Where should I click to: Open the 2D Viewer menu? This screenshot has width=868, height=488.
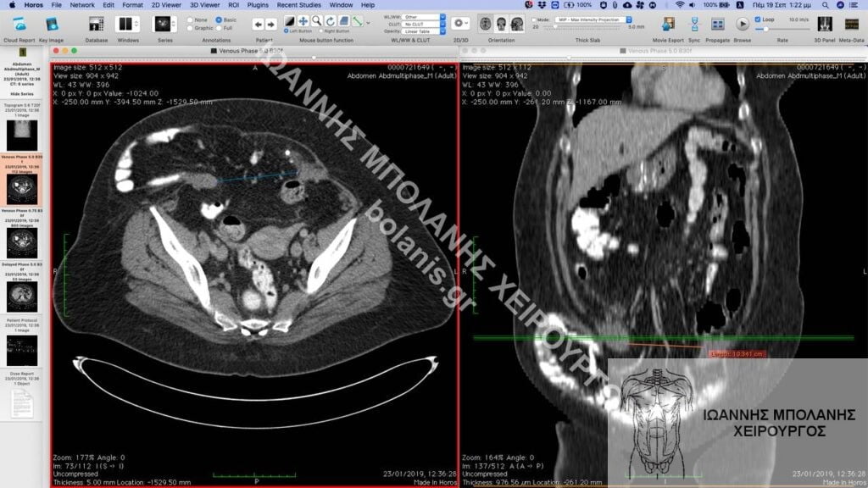coord(166,5)
